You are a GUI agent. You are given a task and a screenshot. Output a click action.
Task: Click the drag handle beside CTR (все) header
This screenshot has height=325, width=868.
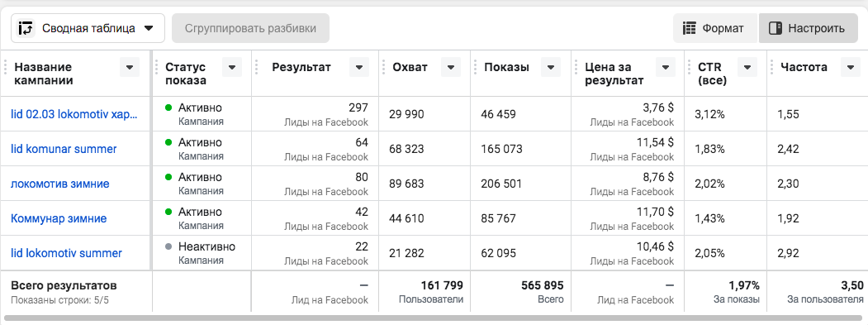(690, 68)
